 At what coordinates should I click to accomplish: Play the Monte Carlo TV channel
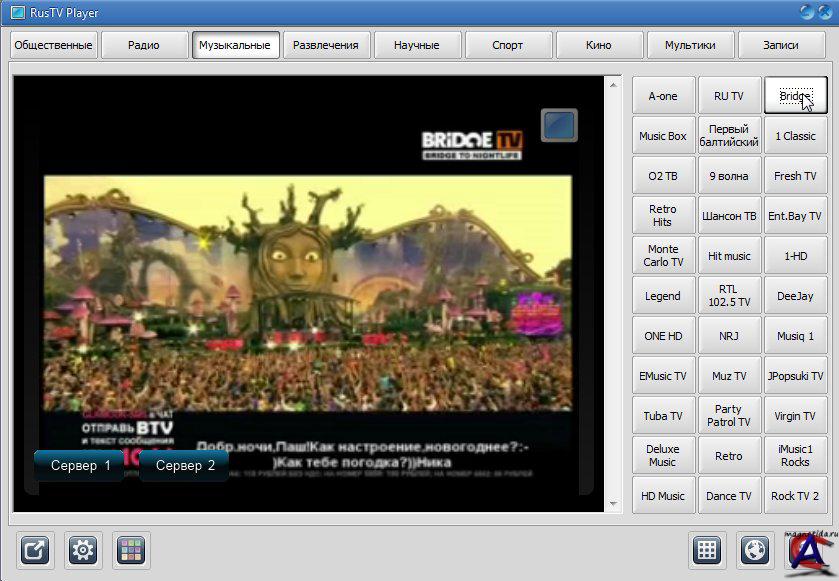tap(663, 256)
